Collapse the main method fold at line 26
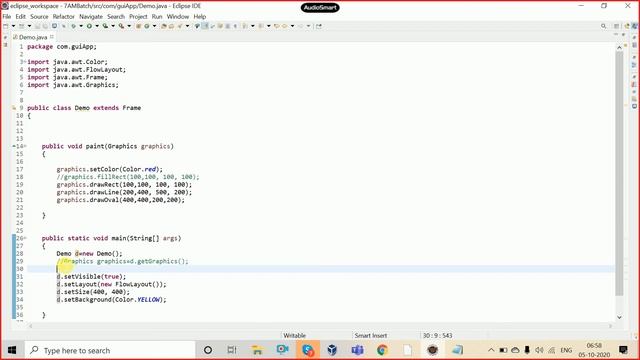The image size is (640, 360). 24,238
